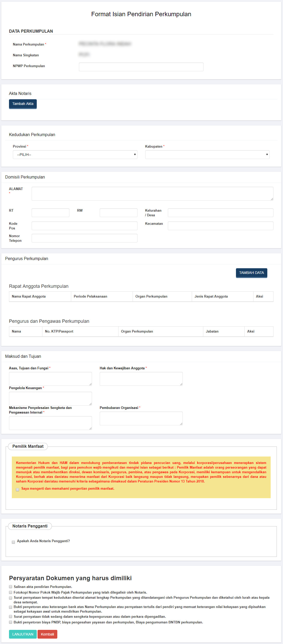Image resolution: width=283 pixels, height=644 pixels.
Task: Tick the 'Apakah Anda Notaris Pengganti?' checkbox
Action: 13,542
